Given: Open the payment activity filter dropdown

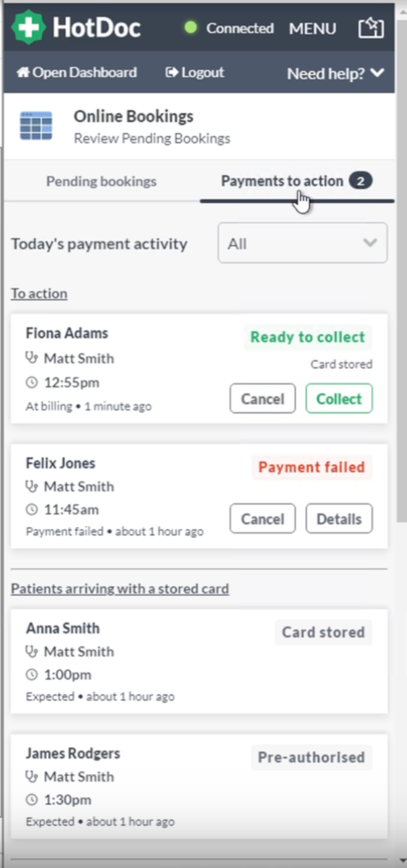Looking at the screenshot, I should [x=302, y=243].
